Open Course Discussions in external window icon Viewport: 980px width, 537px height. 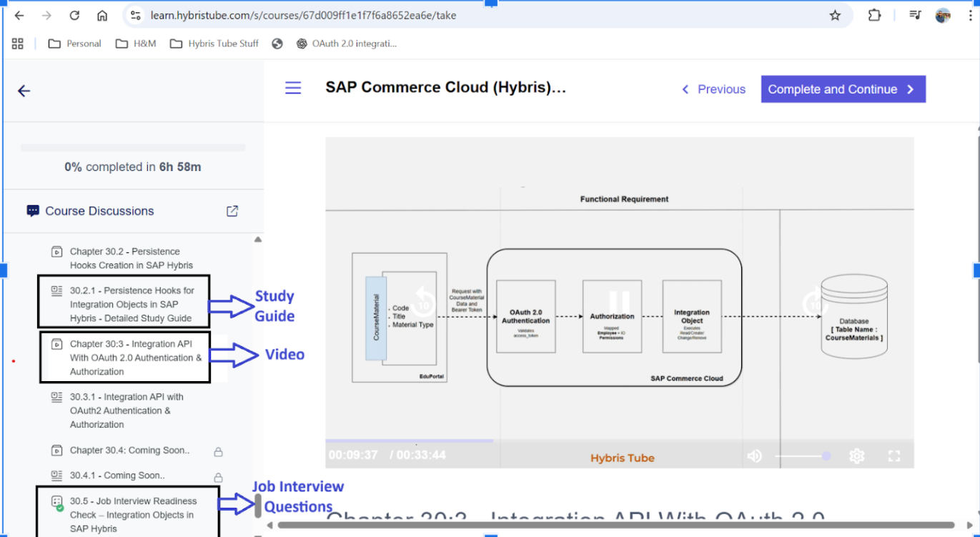coord(232,211)
